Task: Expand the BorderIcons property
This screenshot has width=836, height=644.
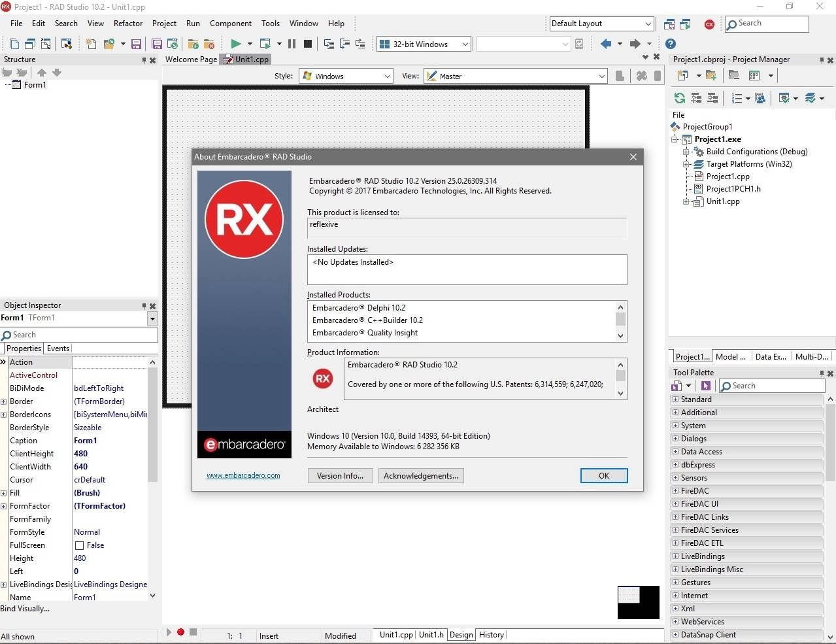Action: (4, 415)
